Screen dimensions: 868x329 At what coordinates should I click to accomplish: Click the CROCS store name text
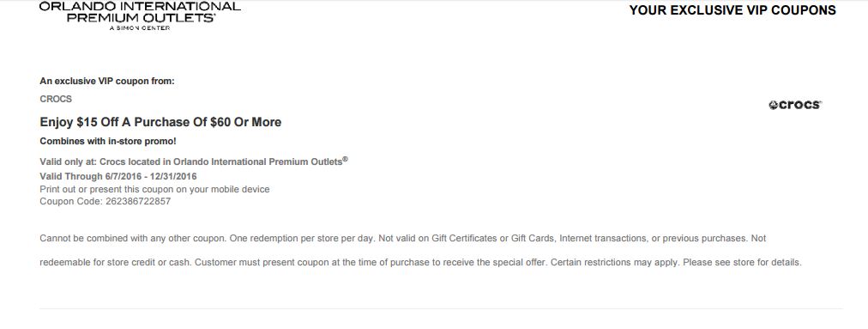click(56, 100)
